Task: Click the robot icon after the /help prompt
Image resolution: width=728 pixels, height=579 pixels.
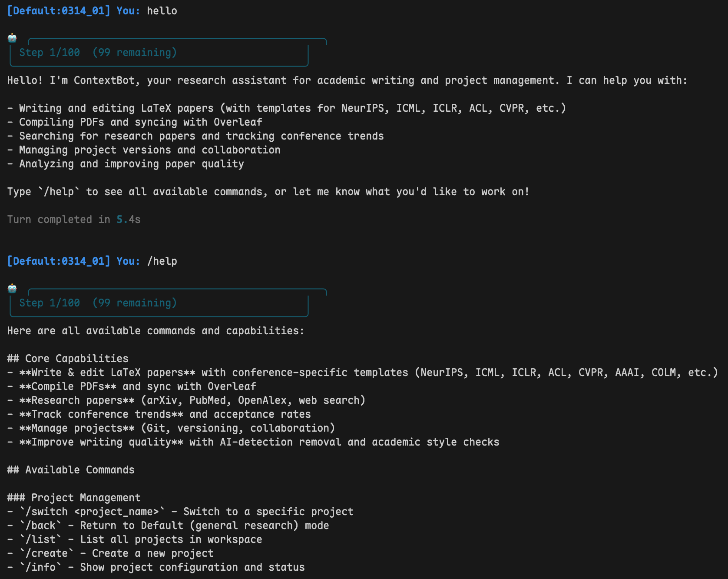Action: click(12, 289)
